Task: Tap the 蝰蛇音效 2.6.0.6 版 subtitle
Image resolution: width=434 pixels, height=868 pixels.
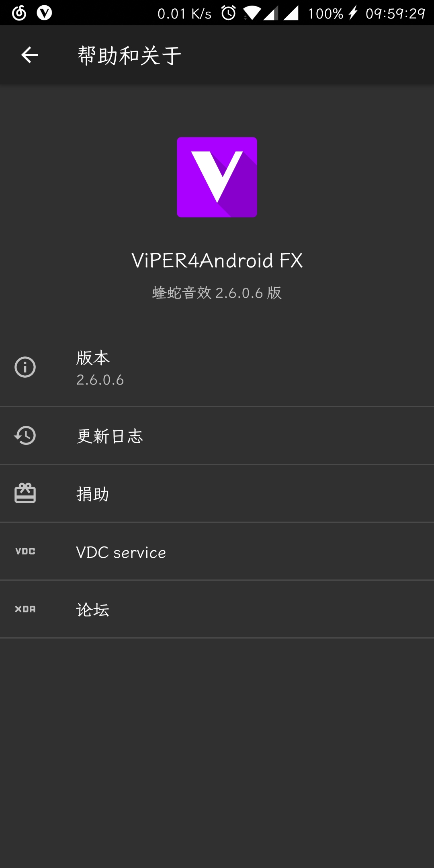Action: click(x=217, y=293)
